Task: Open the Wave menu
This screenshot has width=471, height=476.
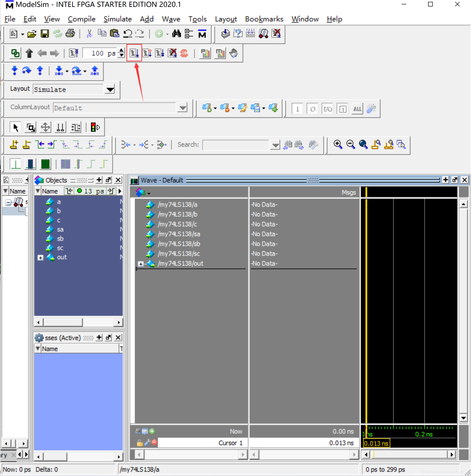Action: pyautogui.click(x=171, y=19)
